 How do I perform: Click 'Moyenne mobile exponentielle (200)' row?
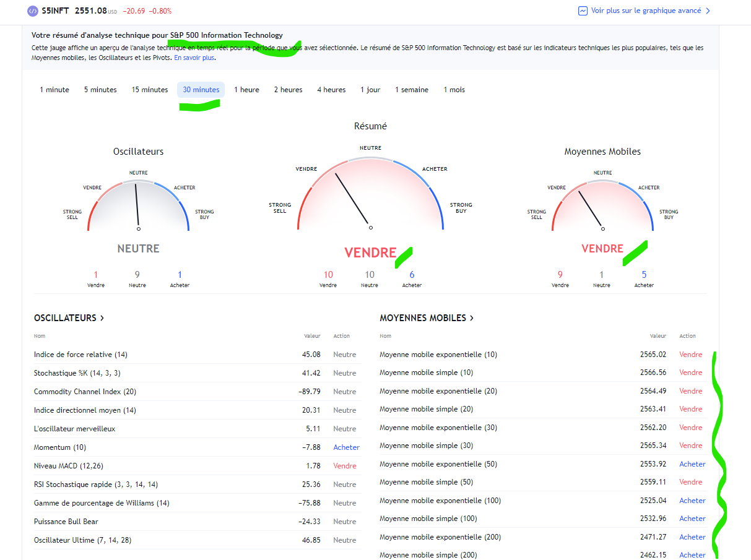pos(543,537)
